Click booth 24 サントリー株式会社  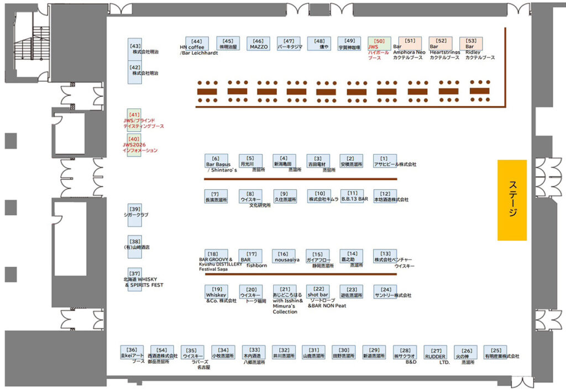(385, 292)
